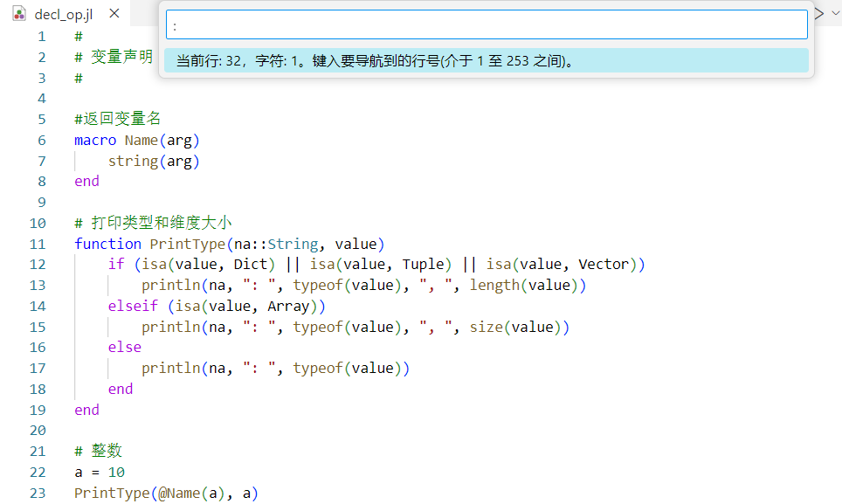Select the highlighted '当前行: 32' hint row

487,61
